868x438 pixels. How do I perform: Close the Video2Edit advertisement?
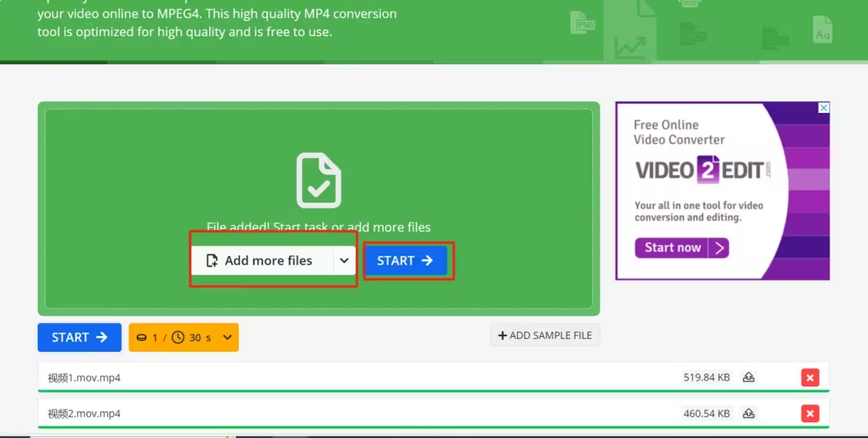pyautogui.click(x=824, y=108)
